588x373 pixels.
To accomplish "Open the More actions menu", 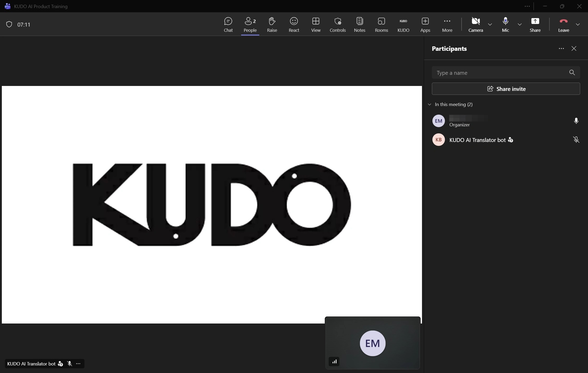I will [x=447, y=24].
